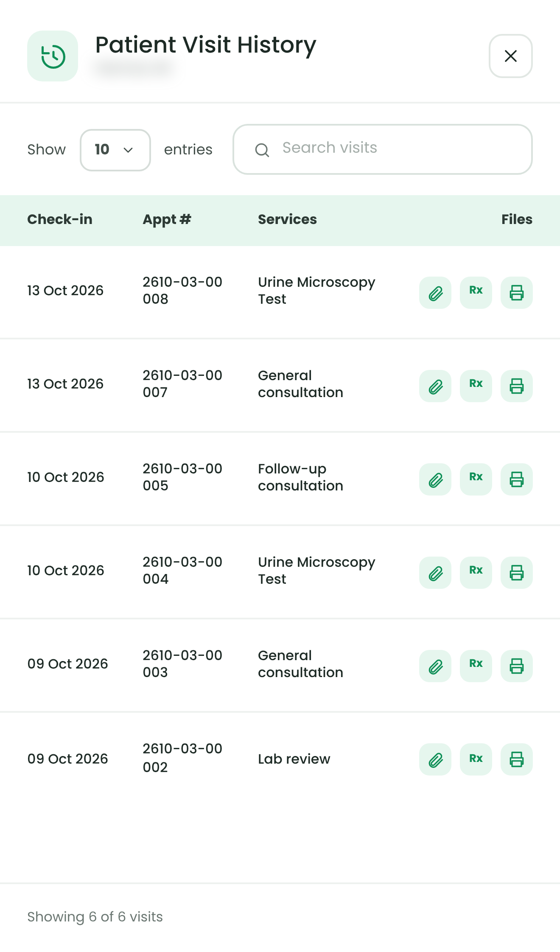Open attachments for appointment 2610-03-00007
Viewport: 560px width, 952px height.
[435, 386]
